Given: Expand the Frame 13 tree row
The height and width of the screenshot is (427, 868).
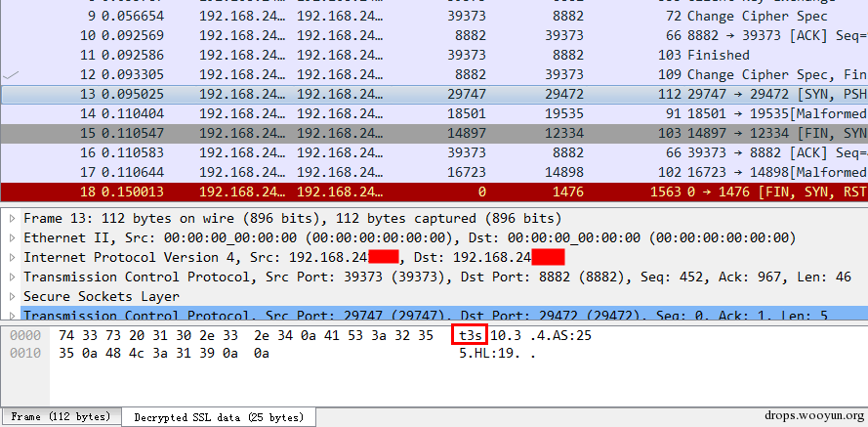Looking at the screenshot, I should point(12,219).
